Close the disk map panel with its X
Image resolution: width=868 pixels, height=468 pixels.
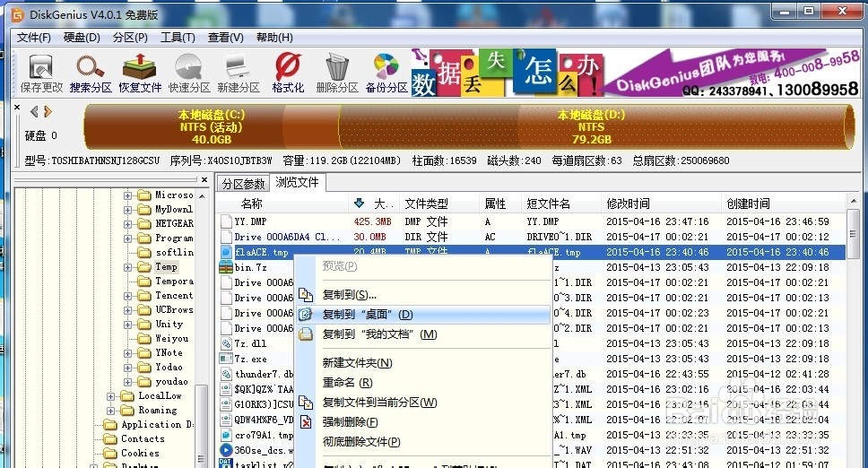[17, 108]
